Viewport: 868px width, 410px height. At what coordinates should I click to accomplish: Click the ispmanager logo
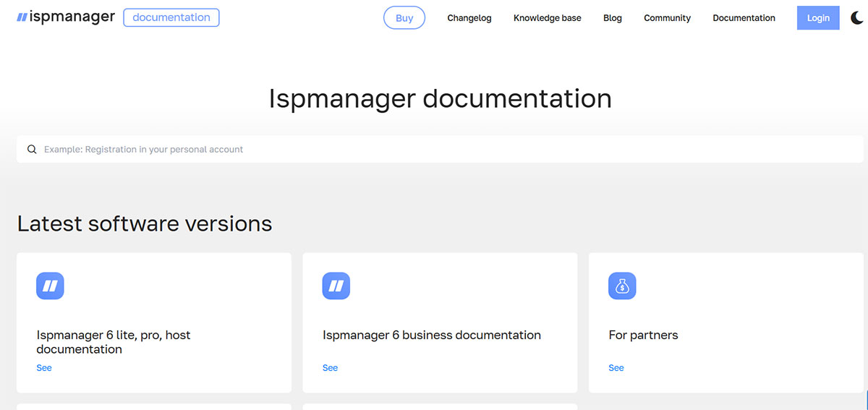tap(66, 17)
